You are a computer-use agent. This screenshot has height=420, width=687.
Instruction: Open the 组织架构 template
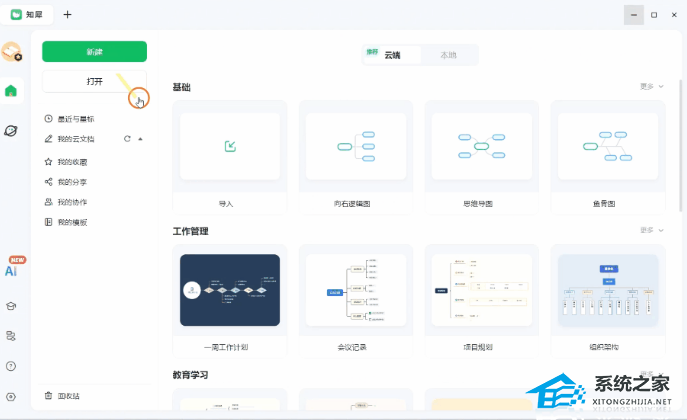click(608, 301)
